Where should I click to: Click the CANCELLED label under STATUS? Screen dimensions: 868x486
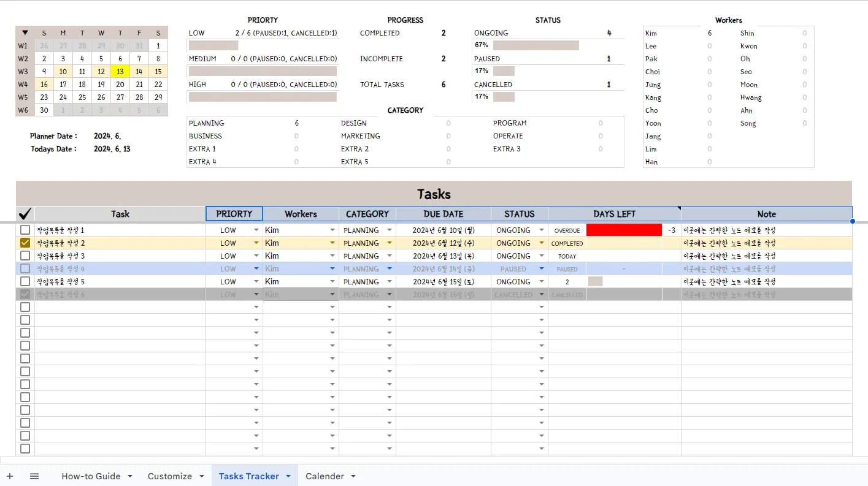[x=493, y=85]
